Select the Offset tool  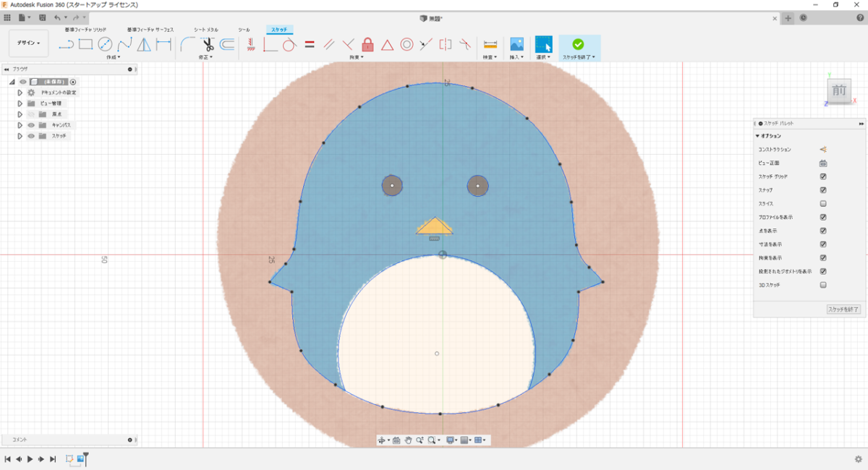[x=227, y=45]
